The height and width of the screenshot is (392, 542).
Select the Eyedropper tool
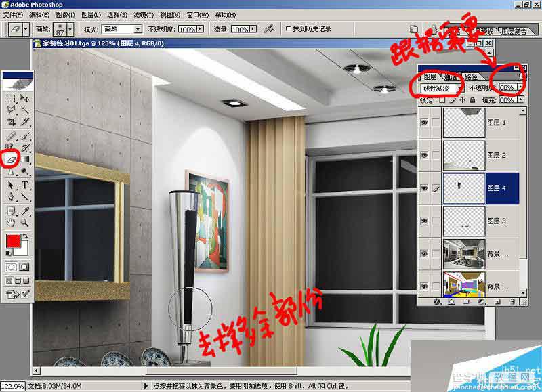click(x=24, y=211)
